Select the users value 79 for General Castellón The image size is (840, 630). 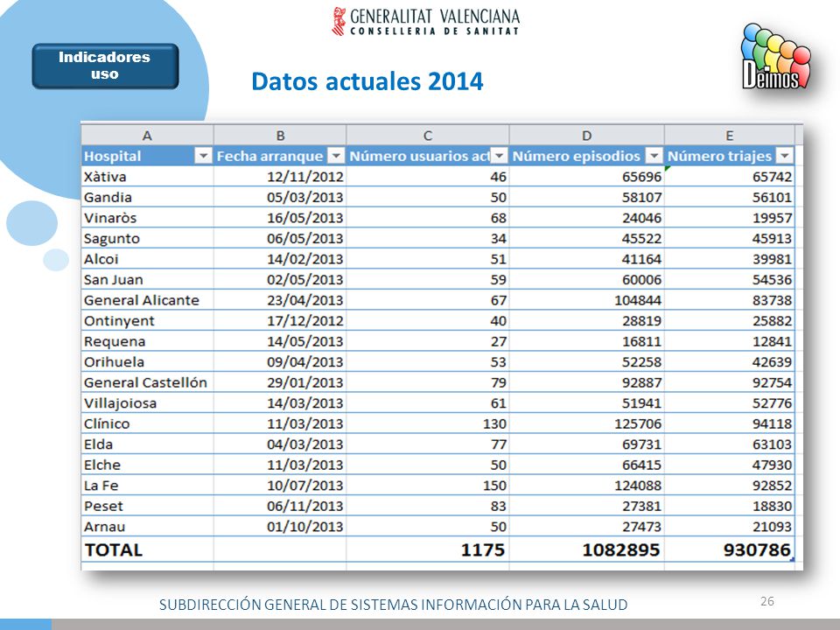coord(428,382)
